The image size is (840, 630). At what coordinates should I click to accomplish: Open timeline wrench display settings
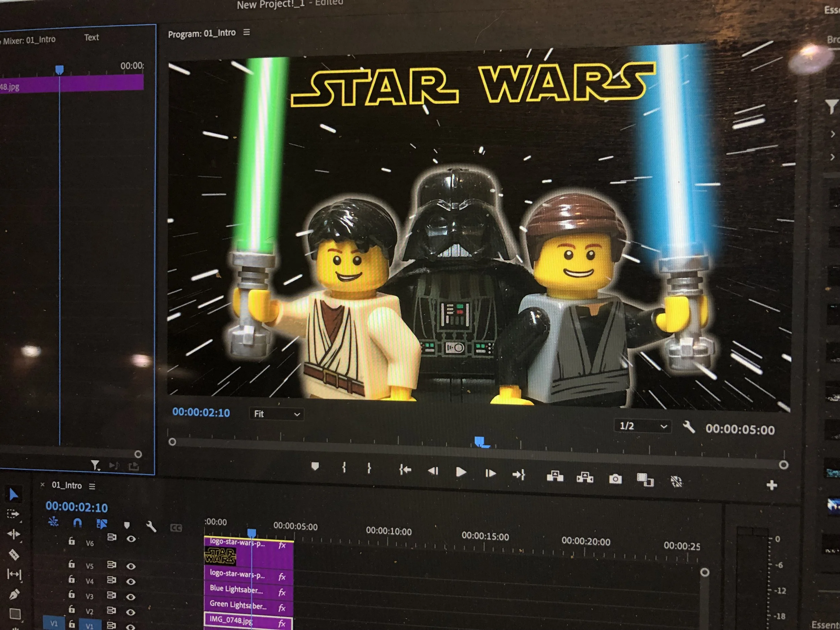pos(151,526)
